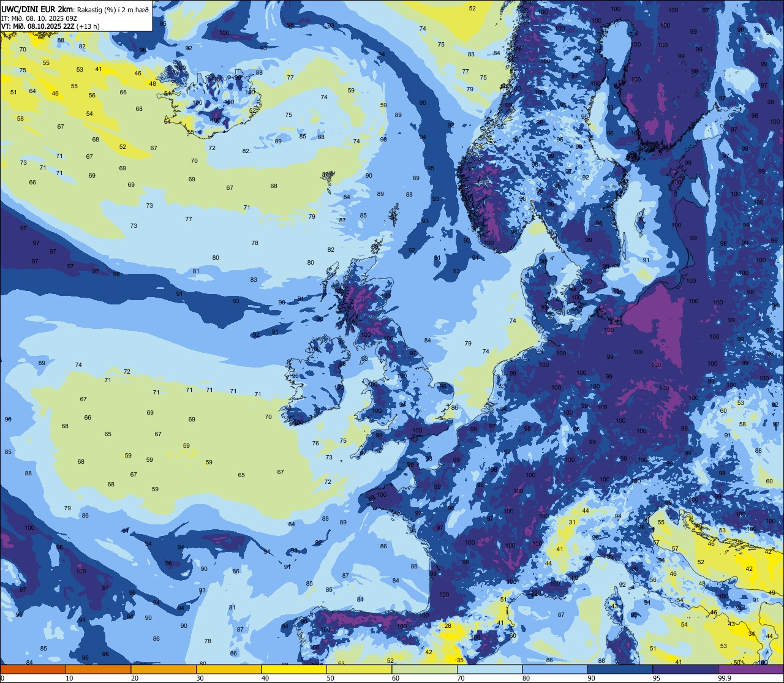Click the '10' legend label
Screen dimensions: 784x683
pos(69,678)
